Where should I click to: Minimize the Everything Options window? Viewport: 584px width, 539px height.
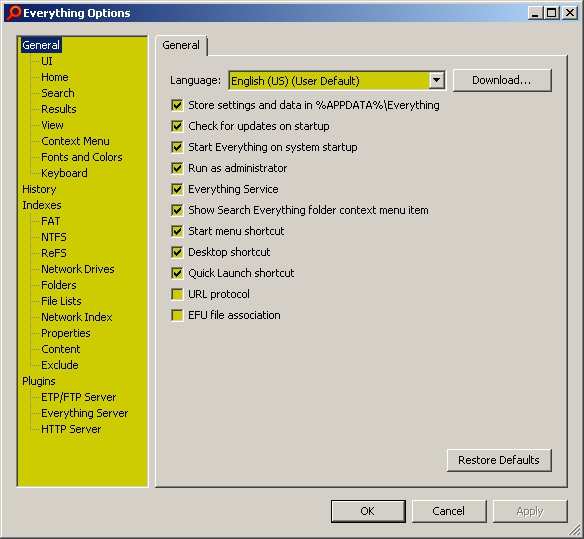coord(536,13)
